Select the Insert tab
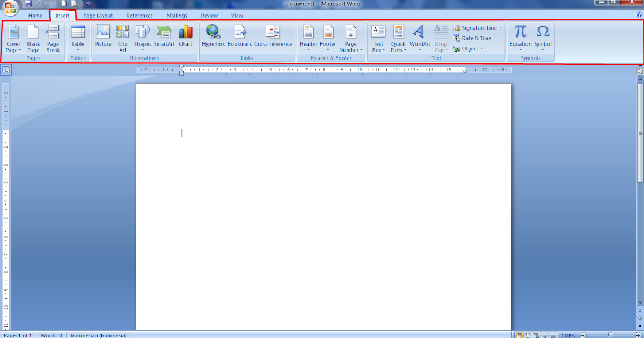This screenshot has height=338, width=644. [63, 16]
